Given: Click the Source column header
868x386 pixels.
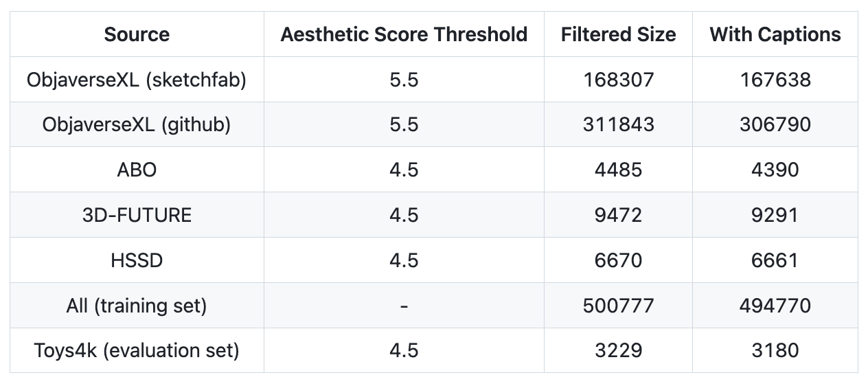Looking at the screenshot, I should tap(137, 34).
